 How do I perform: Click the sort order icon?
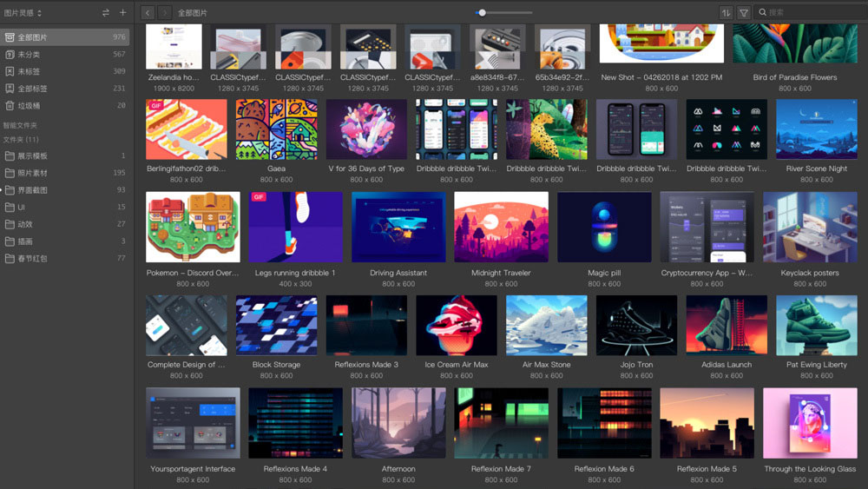[x=726, y=13]
